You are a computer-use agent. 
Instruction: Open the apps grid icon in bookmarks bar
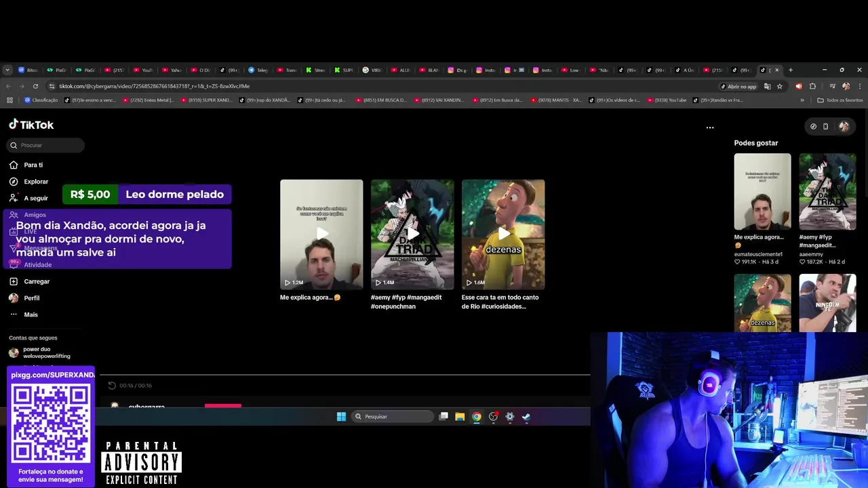tap(9, 100)
